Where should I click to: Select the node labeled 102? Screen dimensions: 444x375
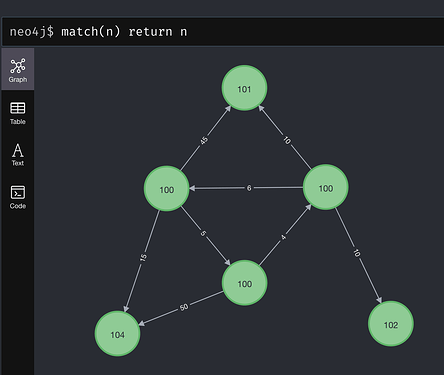point(391,324)
